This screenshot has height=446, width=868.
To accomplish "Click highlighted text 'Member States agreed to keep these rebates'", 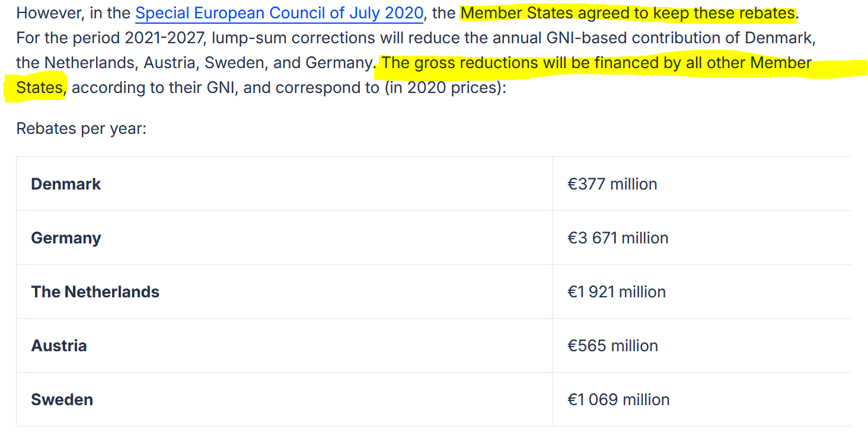I will pyautogui.click(x=628, y=13).
